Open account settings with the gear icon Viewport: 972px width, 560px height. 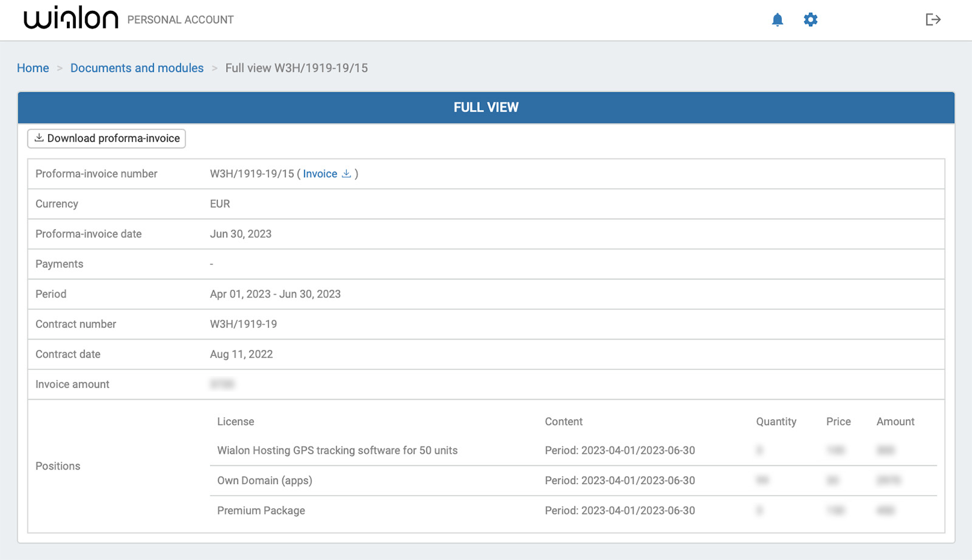(x=810, y=19)
